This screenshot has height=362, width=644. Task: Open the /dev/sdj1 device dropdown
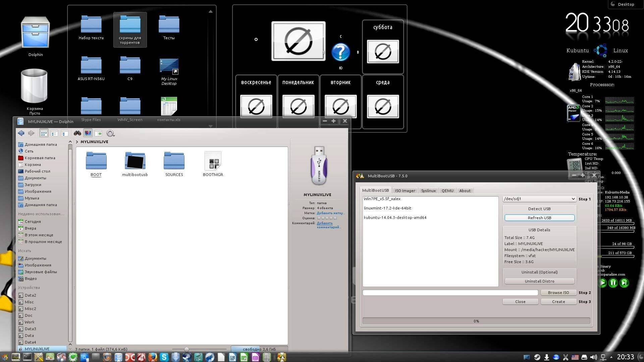pos(539,199)
